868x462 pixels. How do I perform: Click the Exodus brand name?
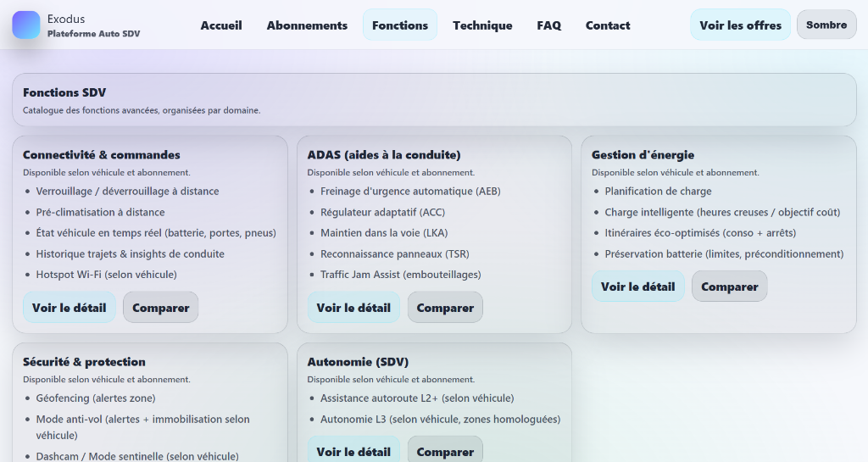tap(66, 19)
